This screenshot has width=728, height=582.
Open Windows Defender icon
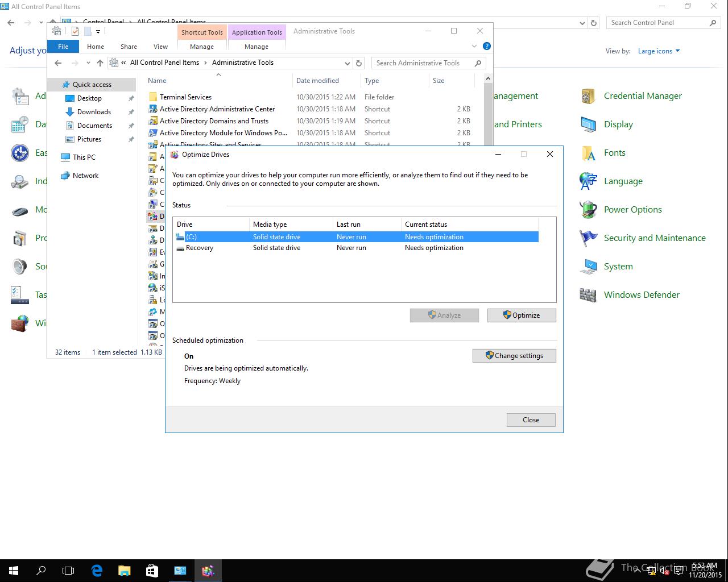point(588,295)
